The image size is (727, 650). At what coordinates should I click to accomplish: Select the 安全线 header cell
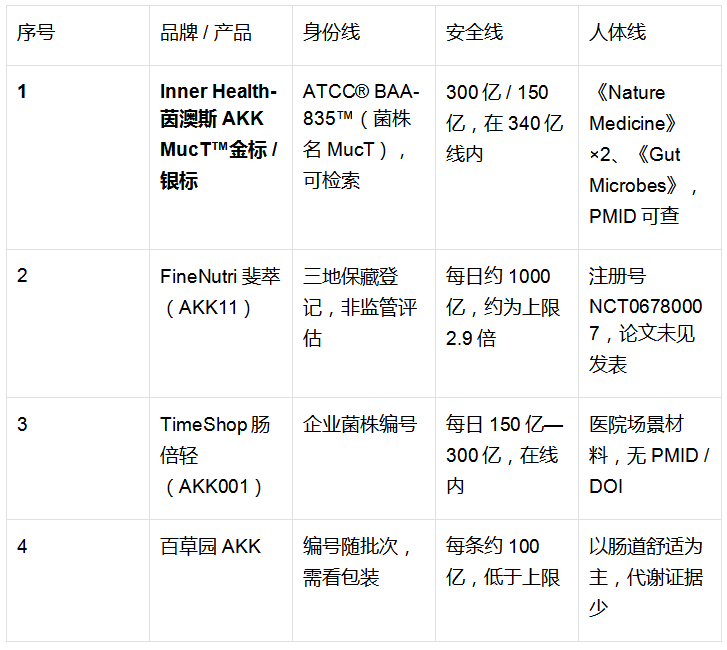click(507, 35)
